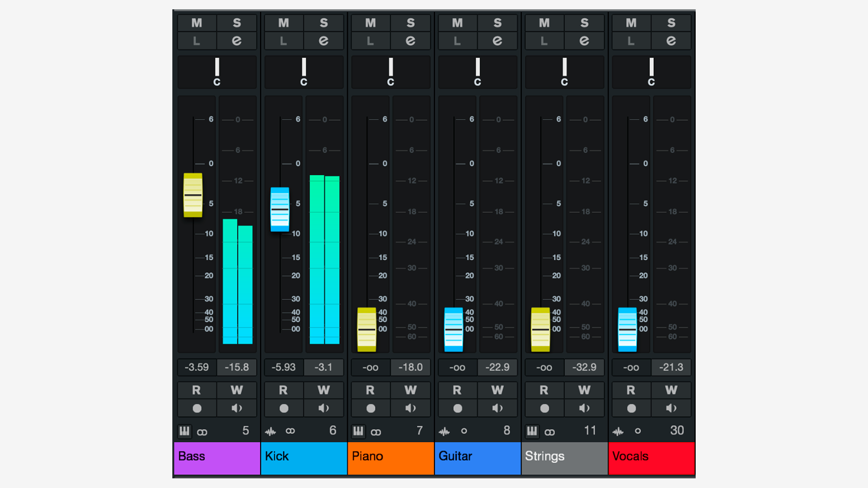
Task: Click the MIDI instrument icon on the Bass channel
Action: click(184, 430)
